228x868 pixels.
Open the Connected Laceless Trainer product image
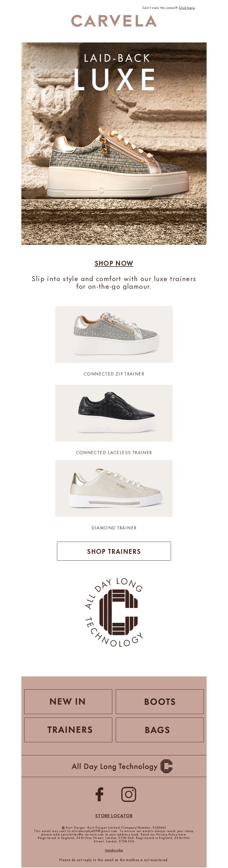point(114,413)
